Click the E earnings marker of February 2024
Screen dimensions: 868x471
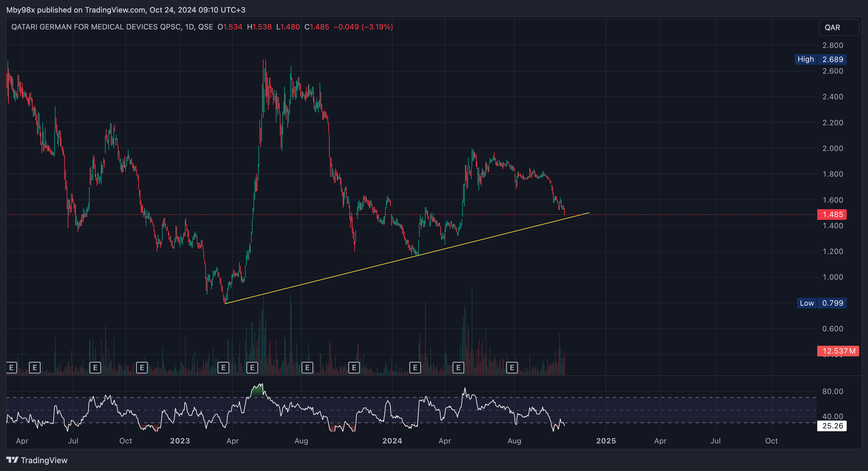tap(415, 368)
